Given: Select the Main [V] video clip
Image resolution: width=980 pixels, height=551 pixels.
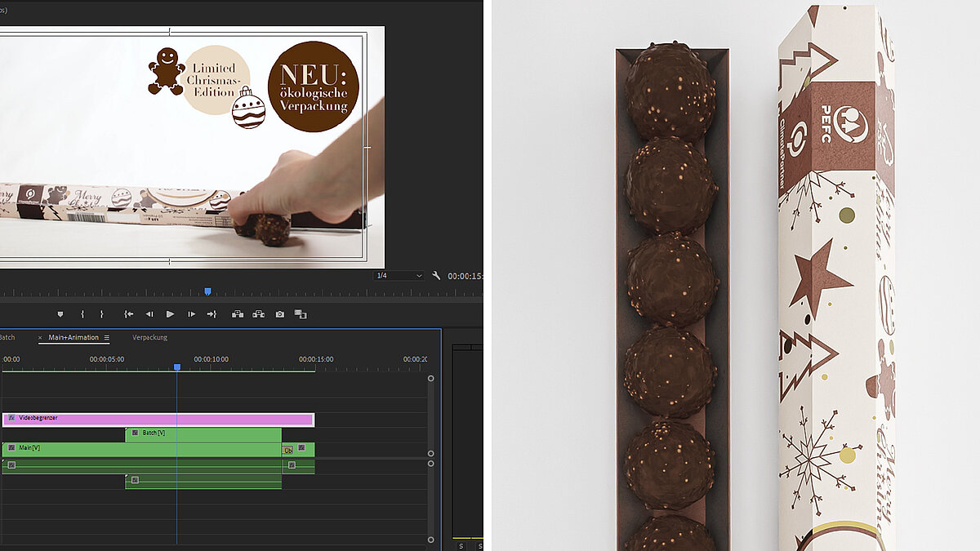Looking at the screenshot, I should [x=143, y=449].
